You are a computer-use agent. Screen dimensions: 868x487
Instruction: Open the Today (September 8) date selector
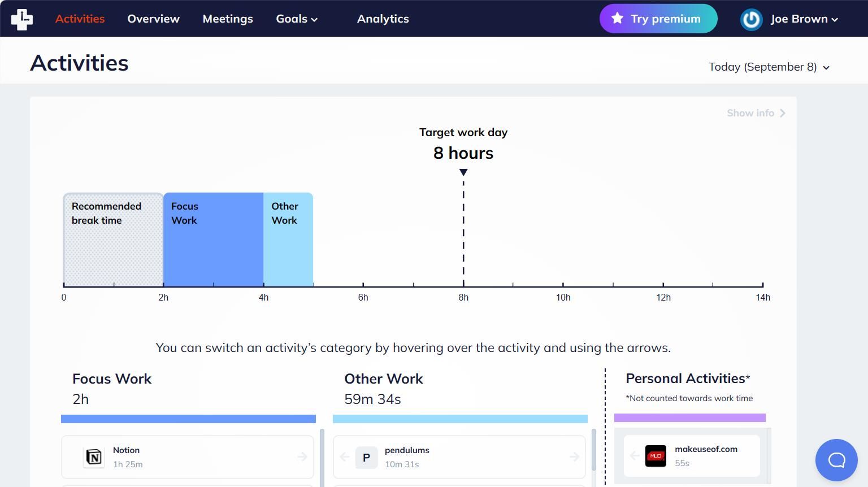[x=769, y=67]
